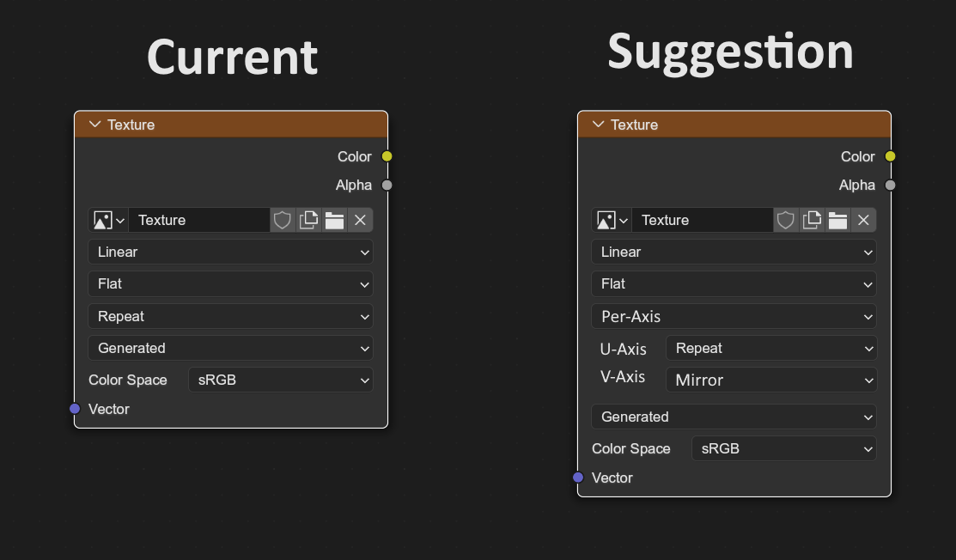The image size is (956, 560).
Task: Click the yellow Color output socket in Current node
Action: tap(387, 156)
